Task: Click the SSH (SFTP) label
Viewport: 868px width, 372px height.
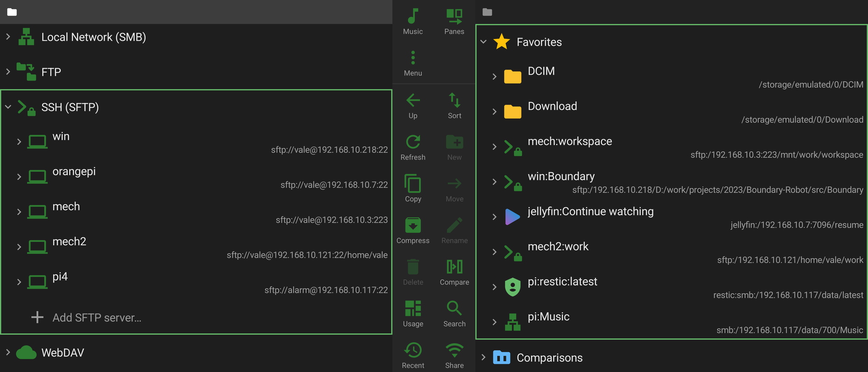Action: (70, 107)
